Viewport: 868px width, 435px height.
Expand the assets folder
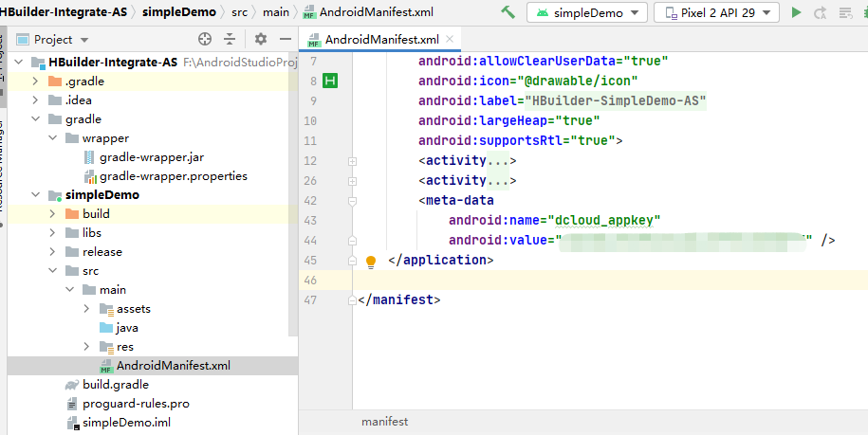(x=87, y=308)
